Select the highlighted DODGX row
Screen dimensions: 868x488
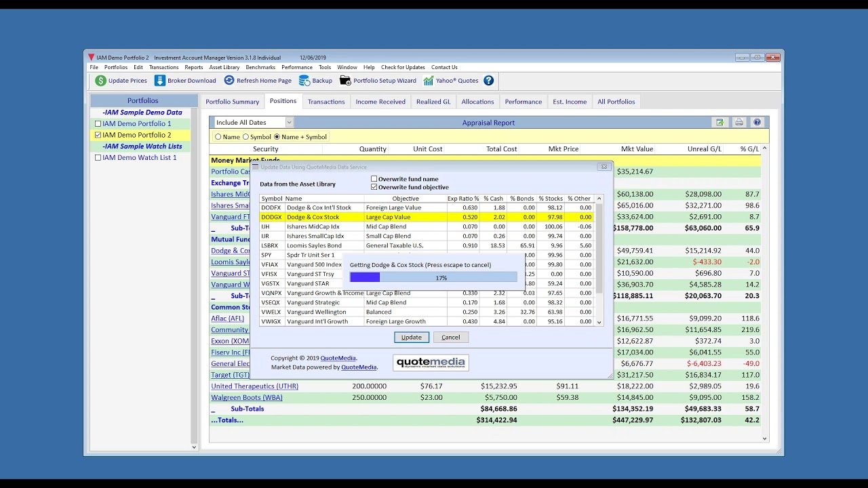(x=427, y=217)
